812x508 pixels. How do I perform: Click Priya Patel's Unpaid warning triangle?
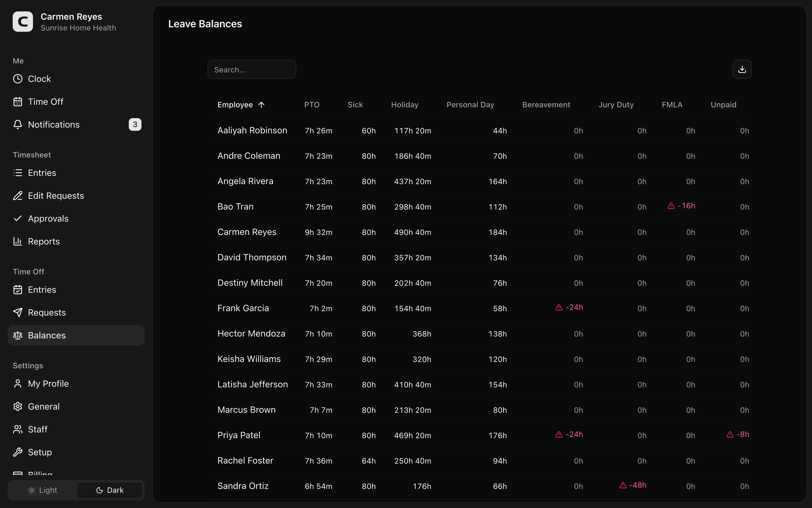click(x=730, y=434)
